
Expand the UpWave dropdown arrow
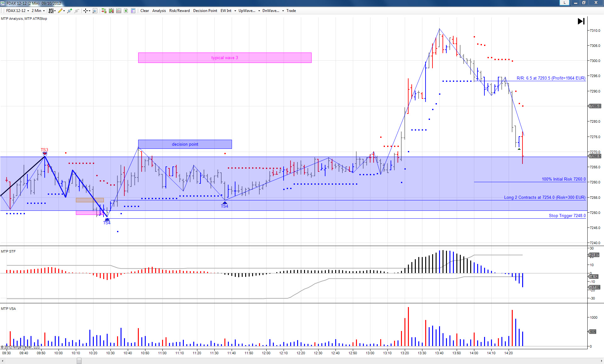(259, 11)
